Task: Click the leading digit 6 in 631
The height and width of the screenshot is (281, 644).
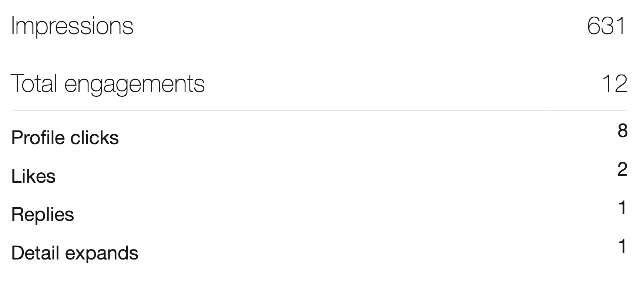Action: pos(594,26)
